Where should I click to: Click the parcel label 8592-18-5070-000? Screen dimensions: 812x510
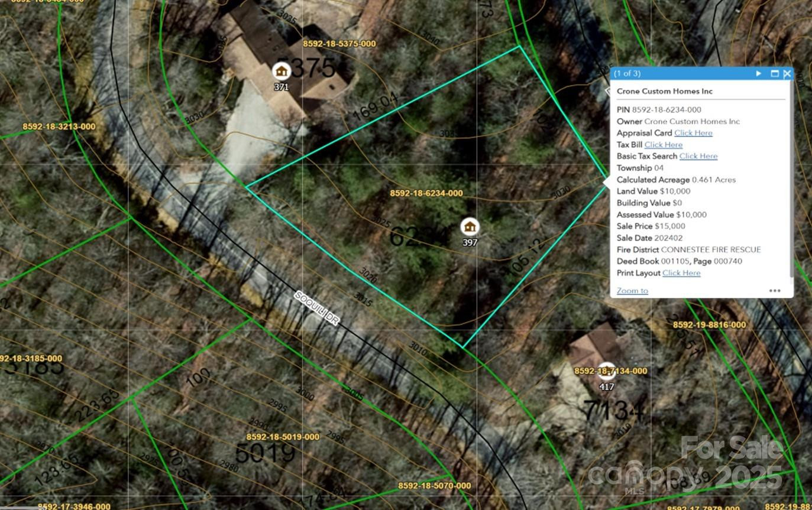[x=434, y=485]
